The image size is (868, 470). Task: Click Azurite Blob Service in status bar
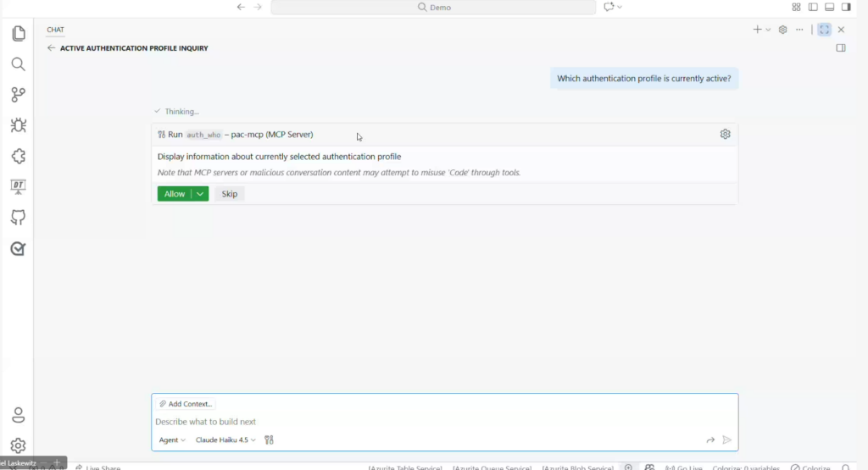click(578, 467)
